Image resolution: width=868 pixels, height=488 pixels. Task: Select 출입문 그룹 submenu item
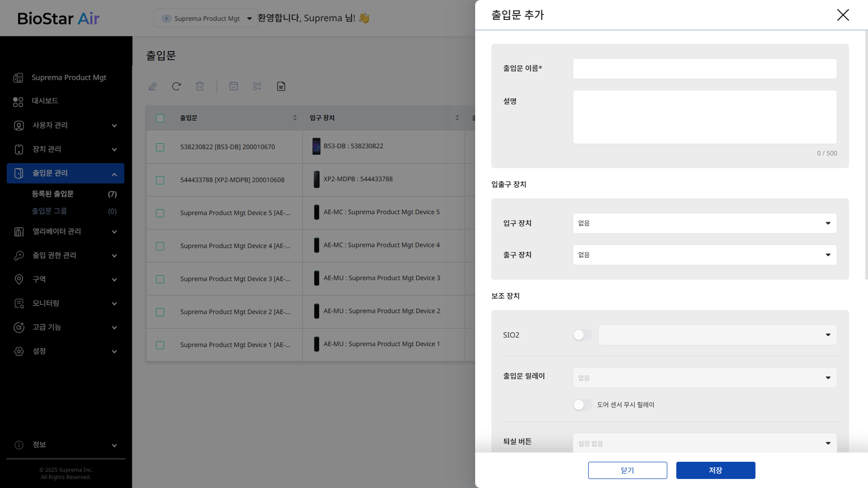tap(49, 211)
